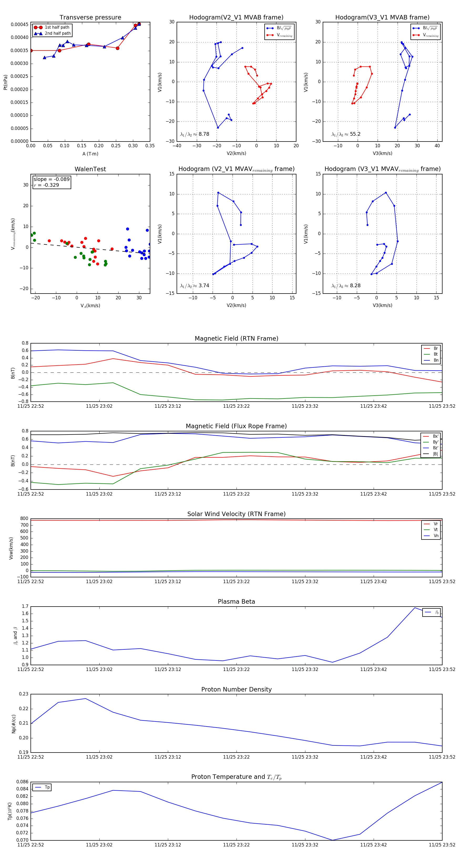Click the Plasma Beta peak near 1.7
The height and width of the screenshot is (868, 473).
pos(415,608)
